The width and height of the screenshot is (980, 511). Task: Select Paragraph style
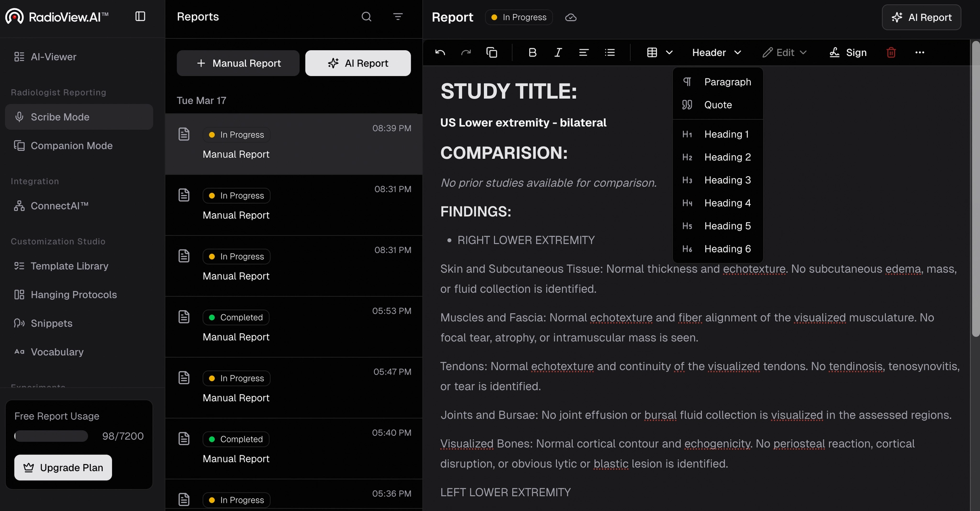coord(718,82)
